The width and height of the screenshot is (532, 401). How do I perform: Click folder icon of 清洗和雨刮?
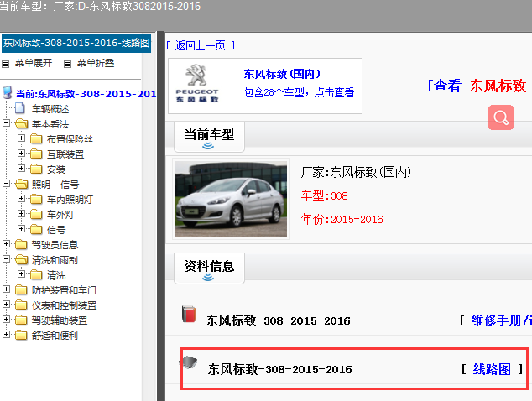21,260
